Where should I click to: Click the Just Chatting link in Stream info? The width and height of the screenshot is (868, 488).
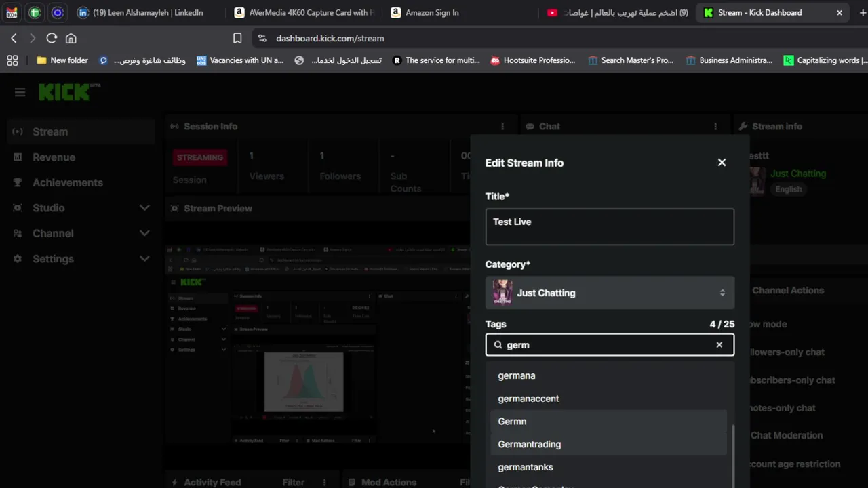tap(798, 174)
